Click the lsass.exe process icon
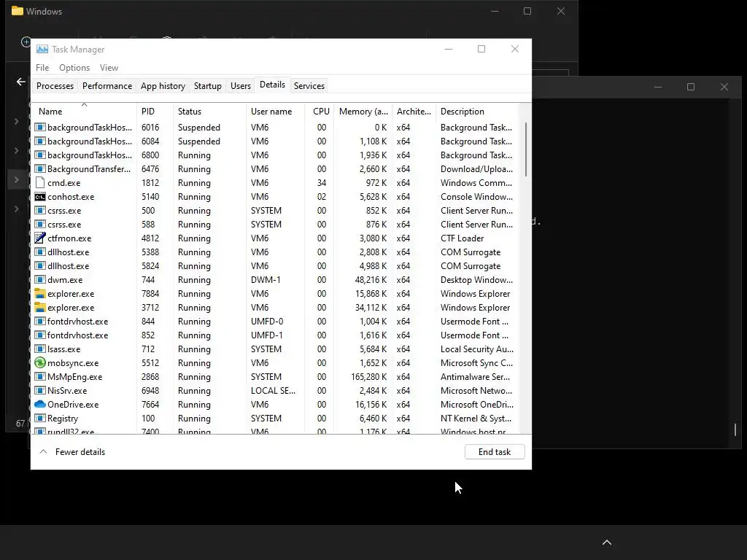Screen dimensions: 747x560 point(40,349)
